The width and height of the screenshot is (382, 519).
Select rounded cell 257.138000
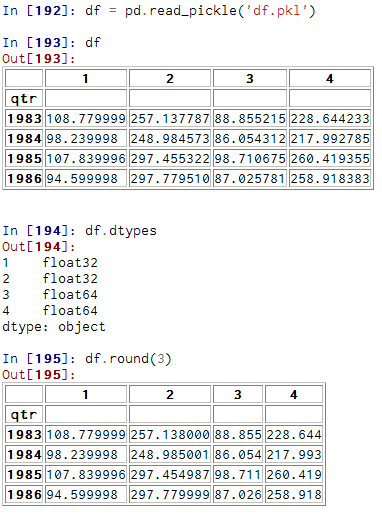[x=170, y=435]
